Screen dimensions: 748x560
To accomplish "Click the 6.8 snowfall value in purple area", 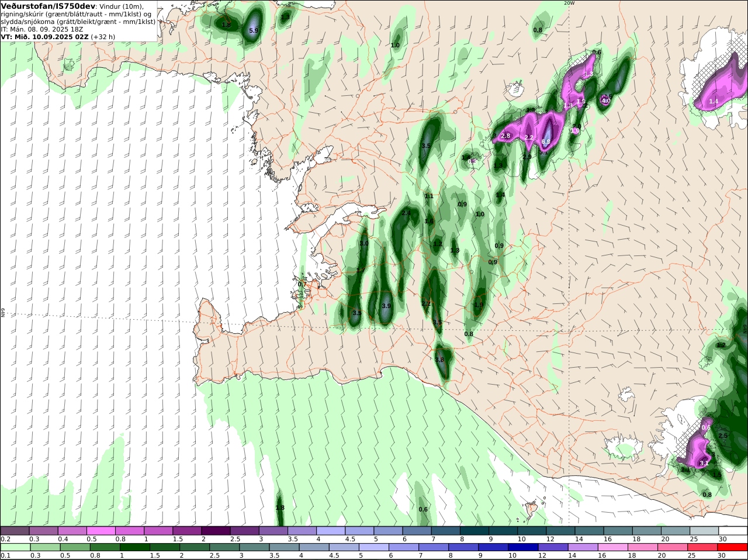I will coord(546,141).
